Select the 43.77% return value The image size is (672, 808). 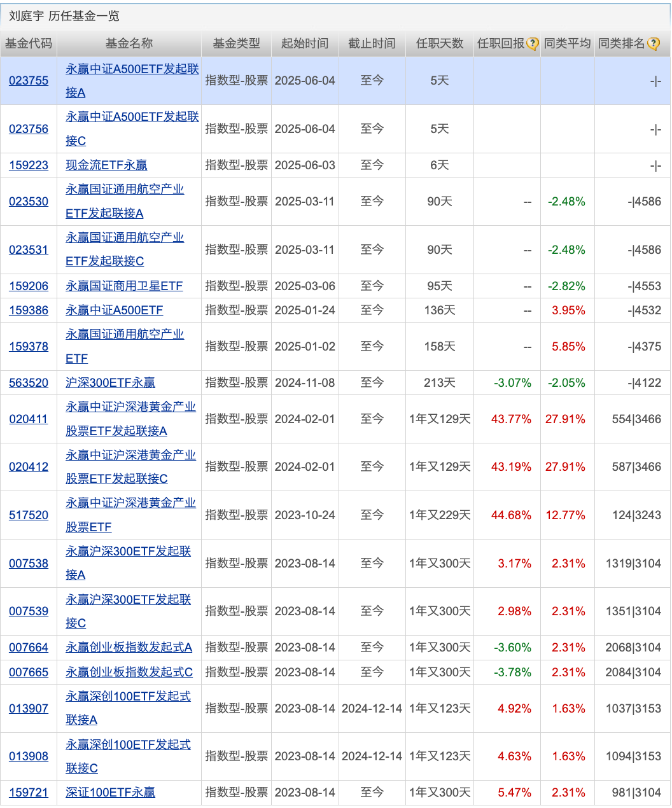point(511,419)
